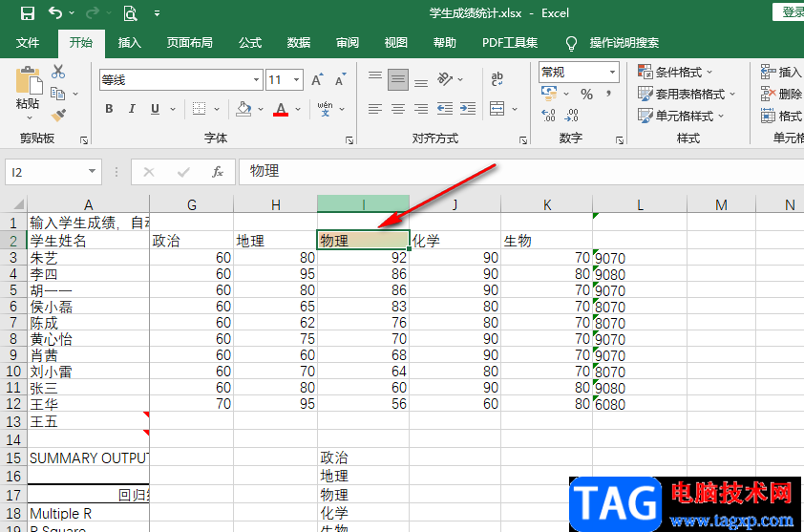Align text to top of cell
The height and width of the screenshot is (532, 804).
[x=375, y=76]
